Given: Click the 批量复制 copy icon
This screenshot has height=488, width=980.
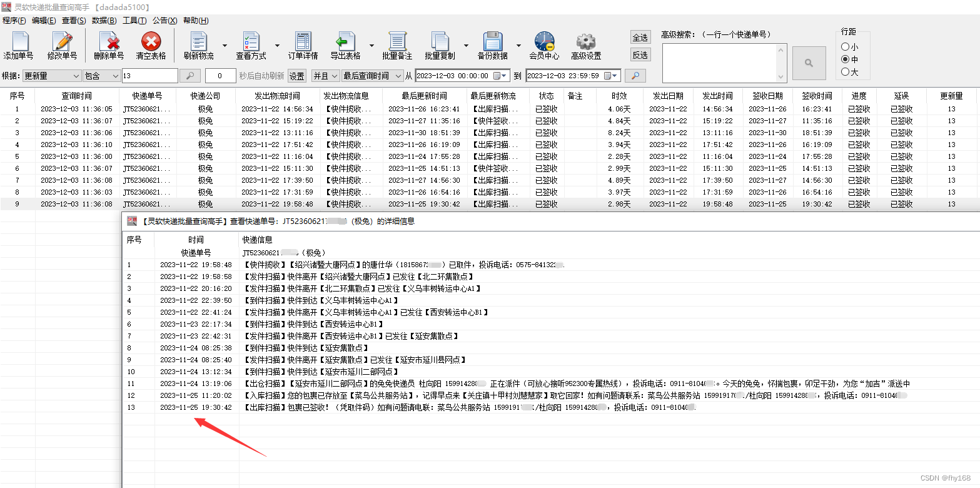Looking at the screenshot, I should [440, 42].
